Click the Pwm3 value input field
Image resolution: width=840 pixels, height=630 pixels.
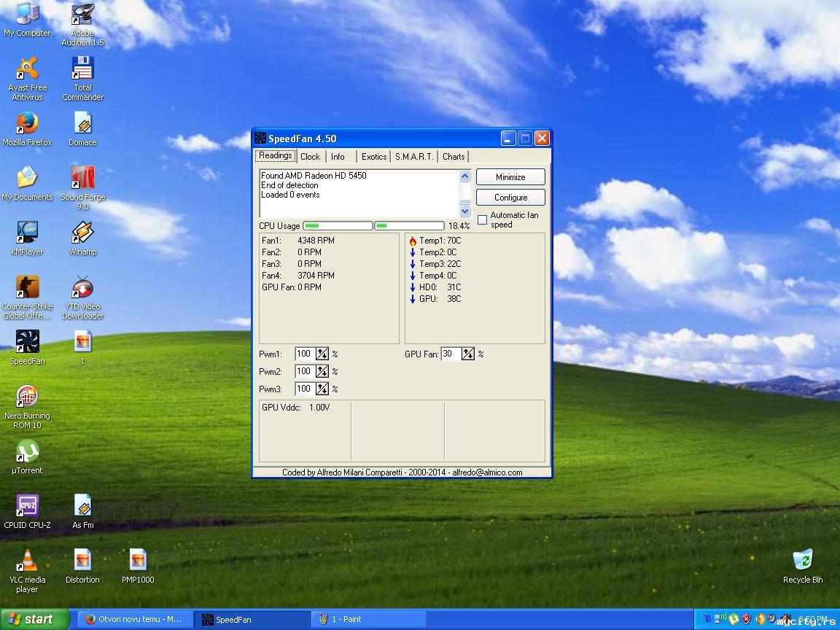[304, 389]
